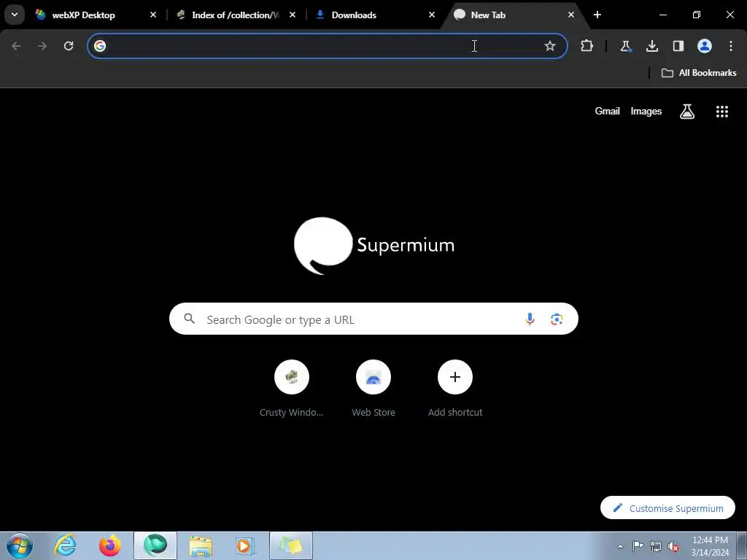Close the Downloads tab
The height and width of the screenshot is (560, 747).
coord(432,15)
